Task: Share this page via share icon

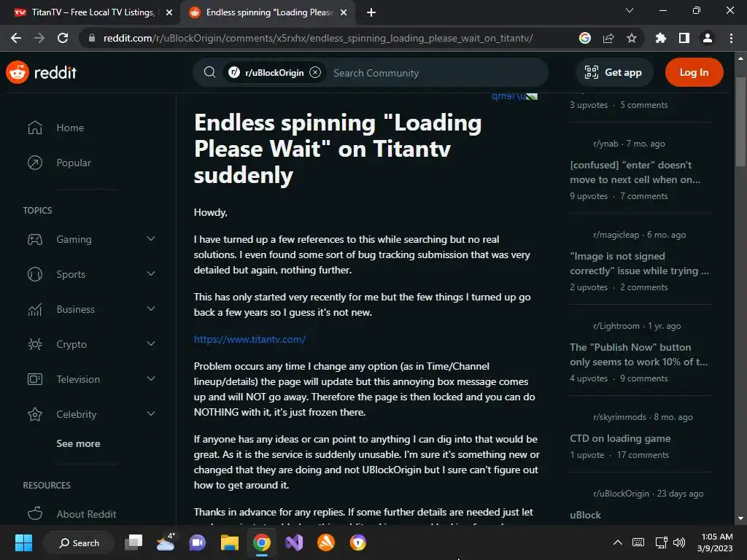Action: (608, 38)
